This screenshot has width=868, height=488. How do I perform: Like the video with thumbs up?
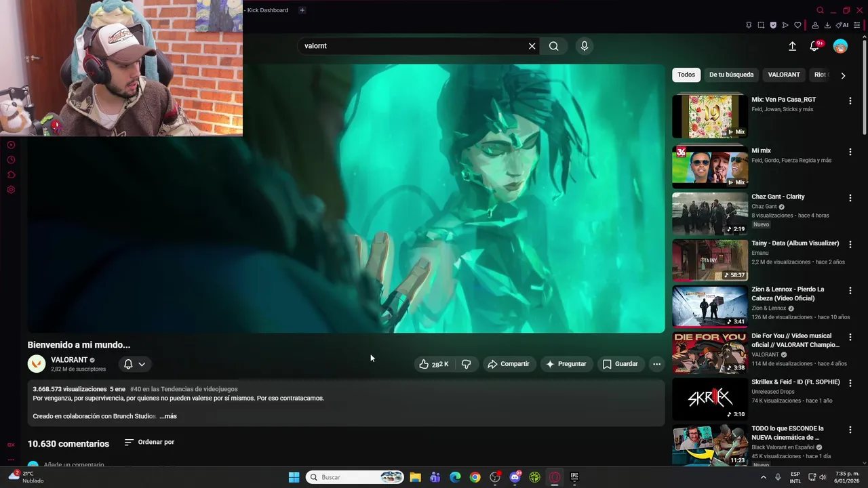(433, 364)
